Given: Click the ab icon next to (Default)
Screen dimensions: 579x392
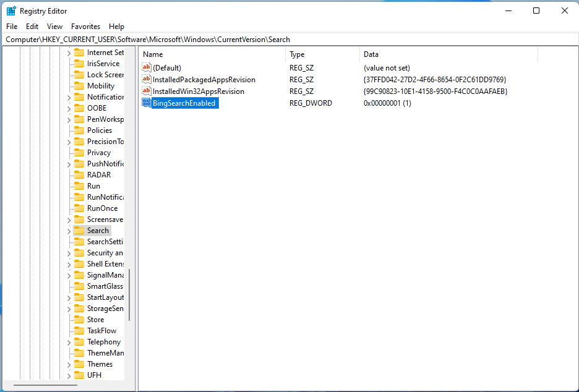Looking at the screenshot, I should (x=145, y=67).
